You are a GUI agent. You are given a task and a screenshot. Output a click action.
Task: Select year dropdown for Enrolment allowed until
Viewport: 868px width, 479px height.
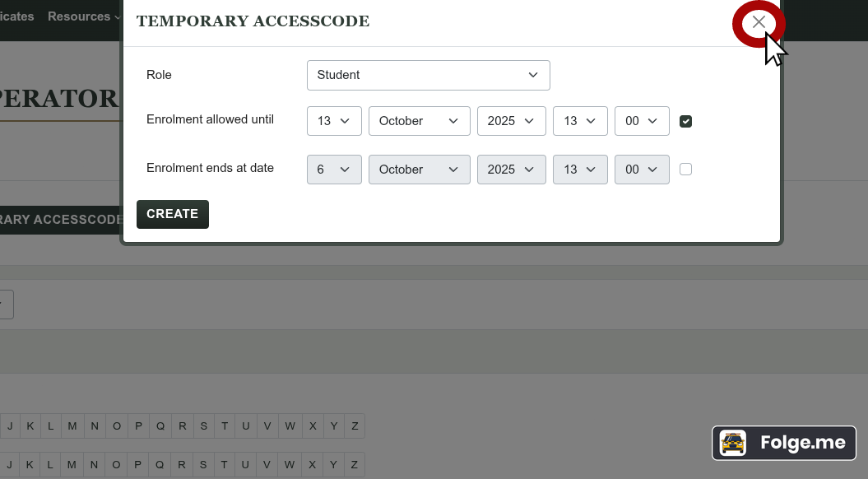pyautogui.click(x=511, y=121)
